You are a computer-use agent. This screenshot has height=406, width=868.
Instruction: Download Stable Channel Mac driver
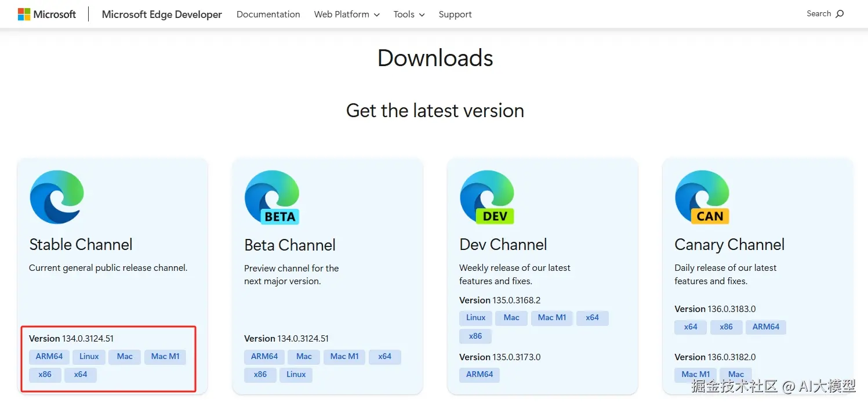tap(125, 357)
